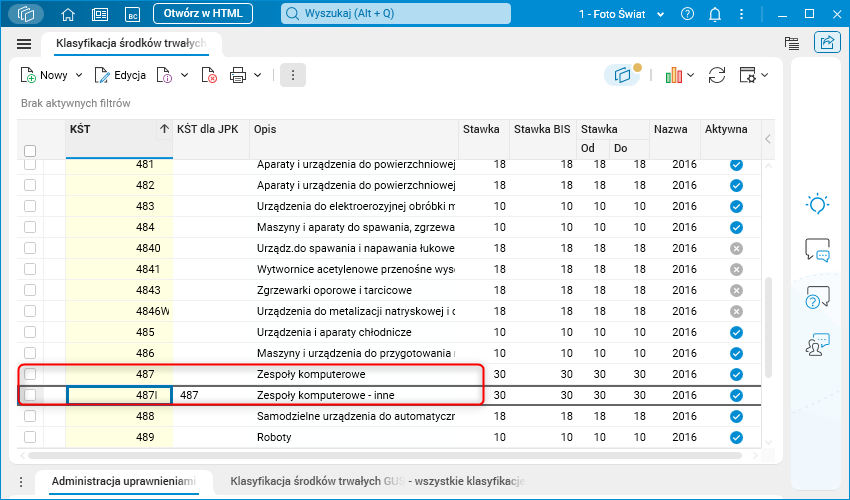Tick the select-all header checkbox
This screenshot has height=500, width=850.
(30, 151)
